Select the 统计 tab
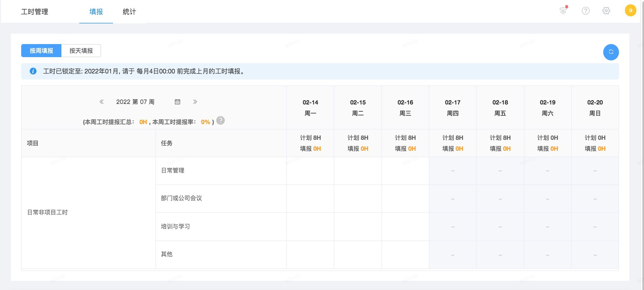Viewport: 644px width, 290px height. [129, 12]
